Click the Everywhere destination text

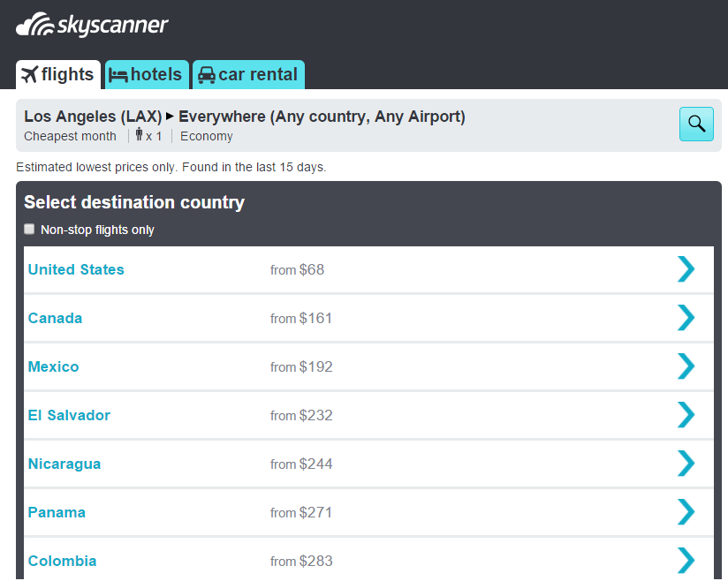pyautogui.click(x=322, y=117)
